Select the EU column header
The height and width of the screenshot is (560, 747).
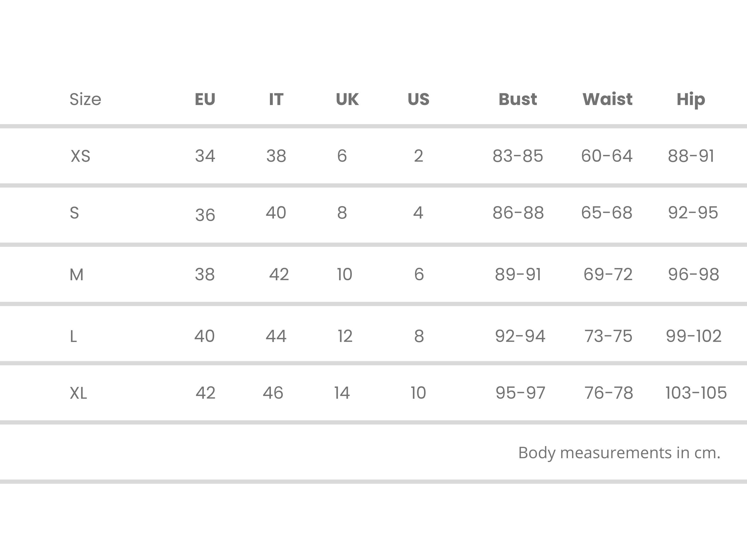pyautogui.click(x=205, y=99)
